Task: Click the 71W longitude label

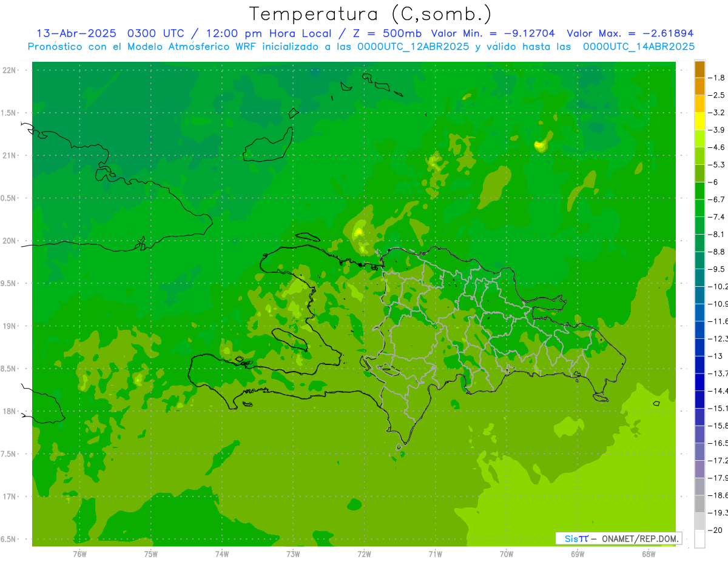Action: click(436, 554)
